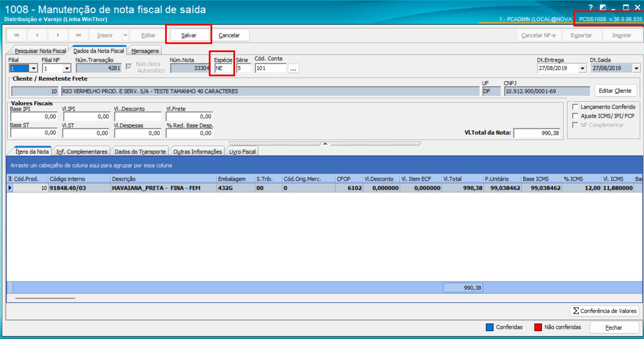Click the Núm.Nota field

click(x=190, y=68)
